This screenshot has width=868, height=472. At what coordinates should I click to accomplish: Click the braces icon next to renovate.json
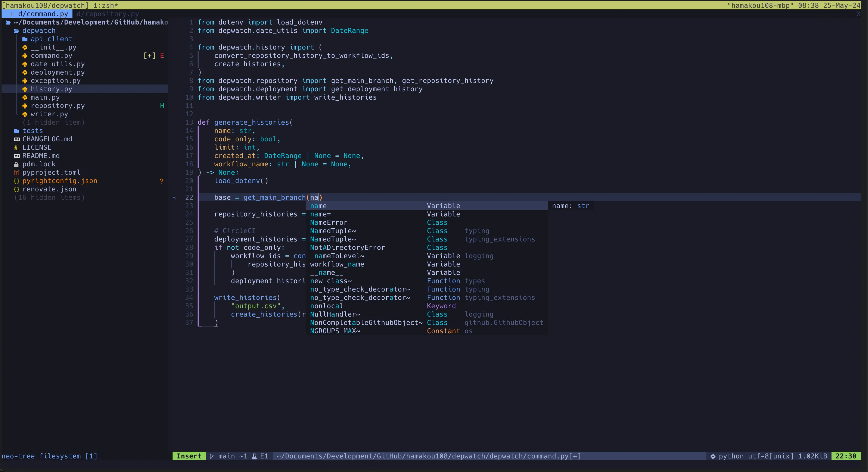coord(16,189)
